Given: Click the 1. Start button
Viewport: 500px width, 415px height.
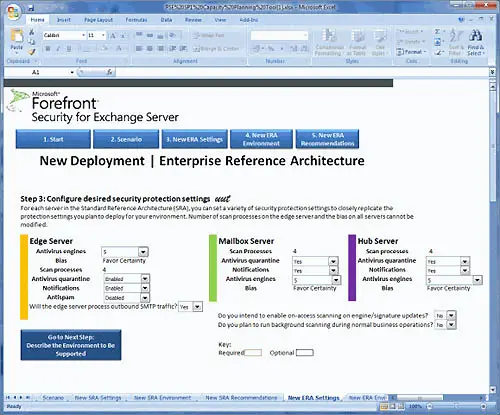Looking at the screenshot, I should [x=53, y=139].
